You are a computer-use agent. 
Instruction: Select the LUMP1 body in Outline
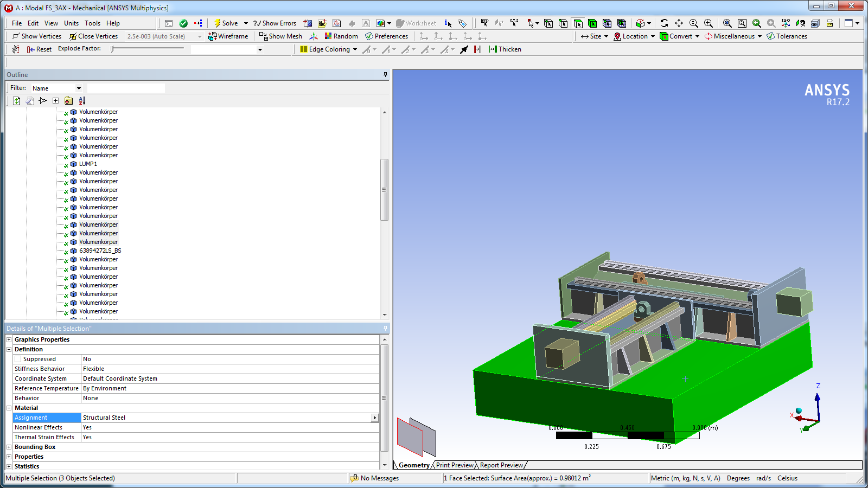point(88,164)
